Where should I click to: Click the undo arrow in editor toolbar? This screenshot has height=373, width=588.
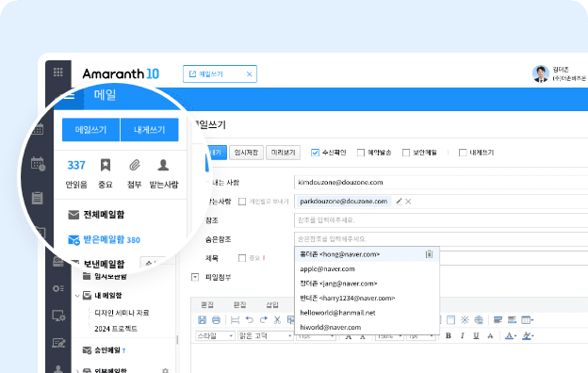250,319
